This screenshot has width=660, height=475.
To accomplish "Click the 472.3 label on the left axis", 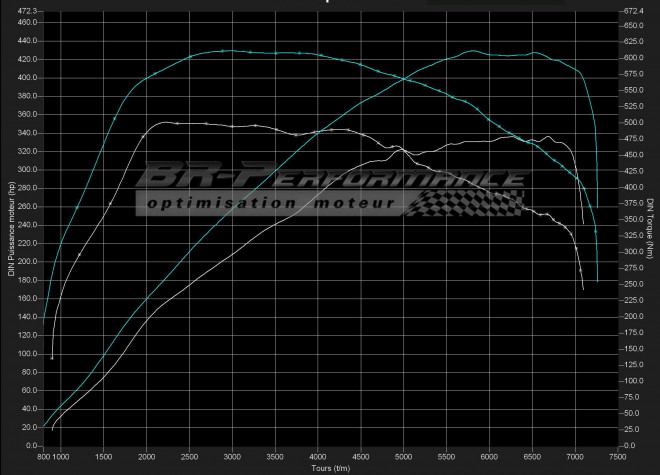I will point(28,11).
